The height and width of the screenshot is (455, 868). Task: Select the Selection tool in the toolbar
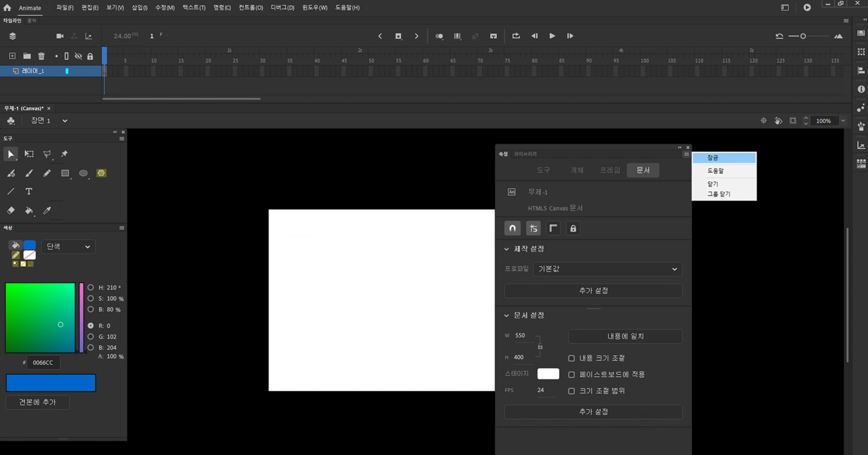pos(11,154)
